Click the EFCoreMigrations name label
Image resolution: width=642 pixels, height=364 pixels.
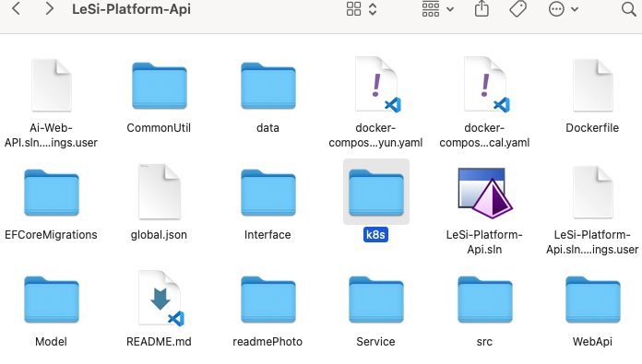point(51,235)
